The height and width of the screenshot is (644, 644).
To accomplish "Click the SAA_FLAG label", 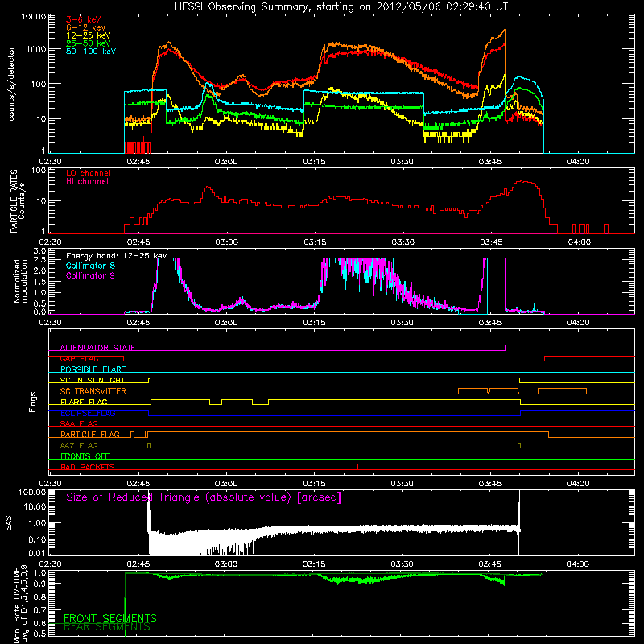I will [79, 423].
